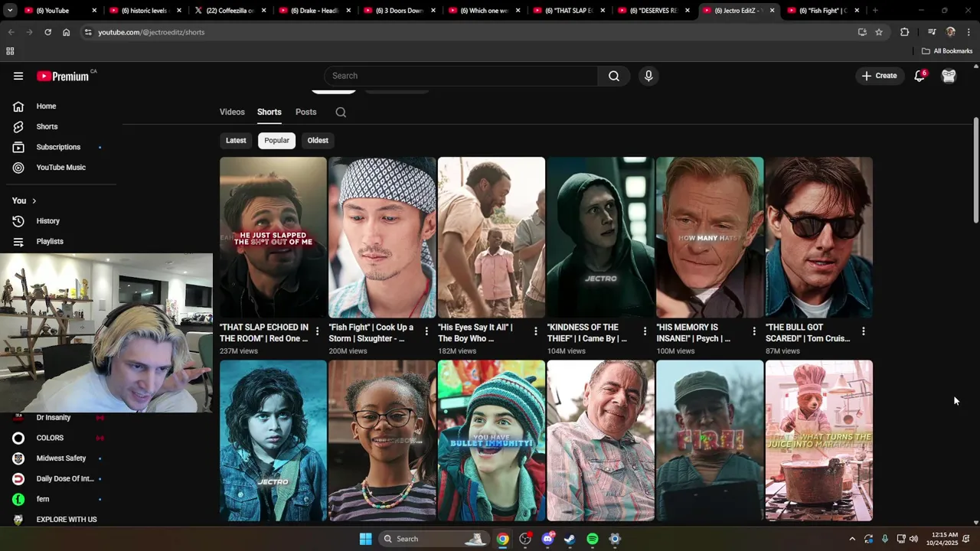This screenshot has width=980, height=551.
Task: Click the browser home icon
Action: [66, 32]
